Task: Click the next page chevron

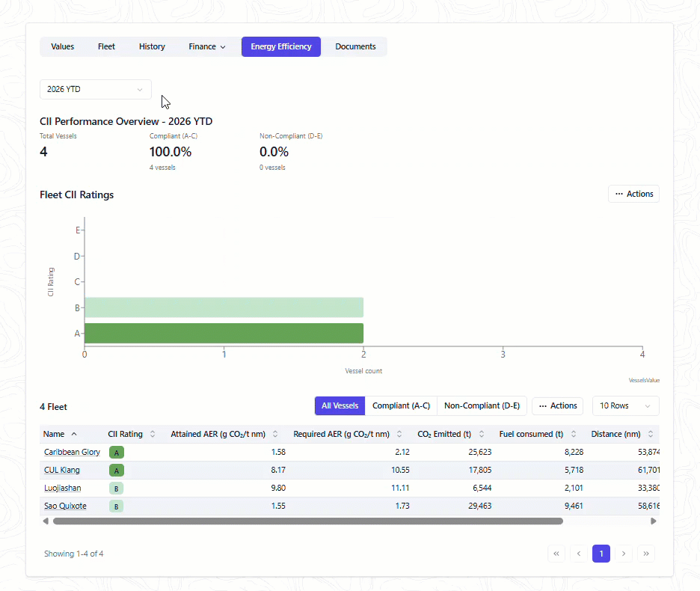Action: point(624,554)
